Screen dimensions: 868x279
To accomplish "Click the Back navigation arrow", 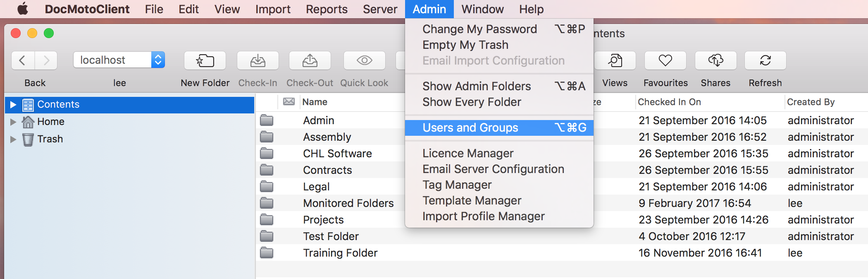I will (x=23, y=60).
